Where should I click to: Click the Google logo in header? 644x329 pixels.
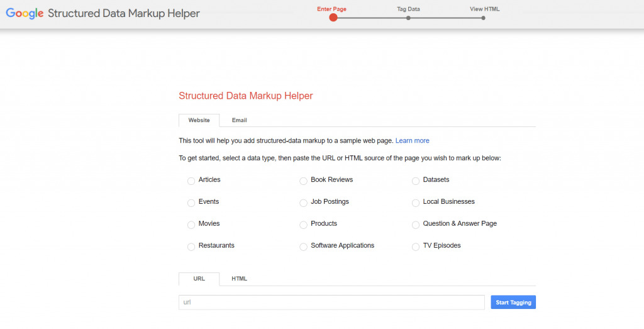pyautogui.click(x=25, y=13)
